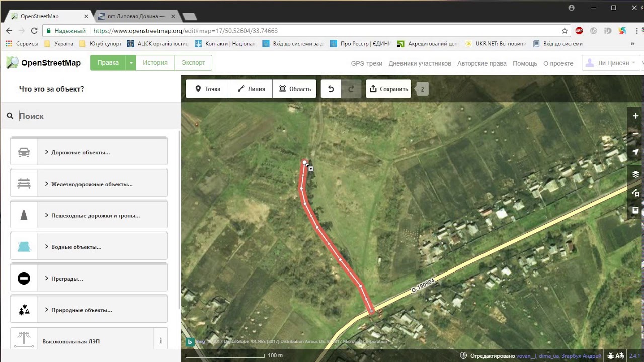Open the help panel icon
644x362 pixels.
(635, 210)
